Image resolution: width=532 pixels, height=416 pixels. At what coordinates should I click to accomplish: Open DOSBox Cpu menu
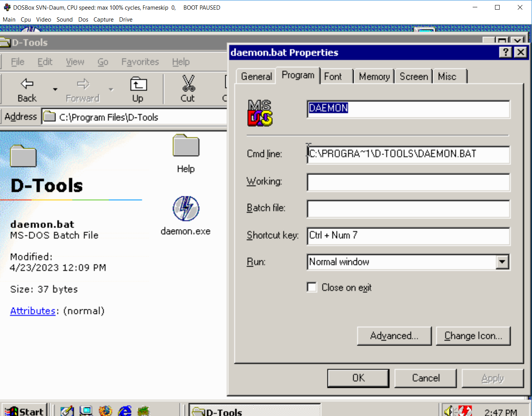pos(26,20)
